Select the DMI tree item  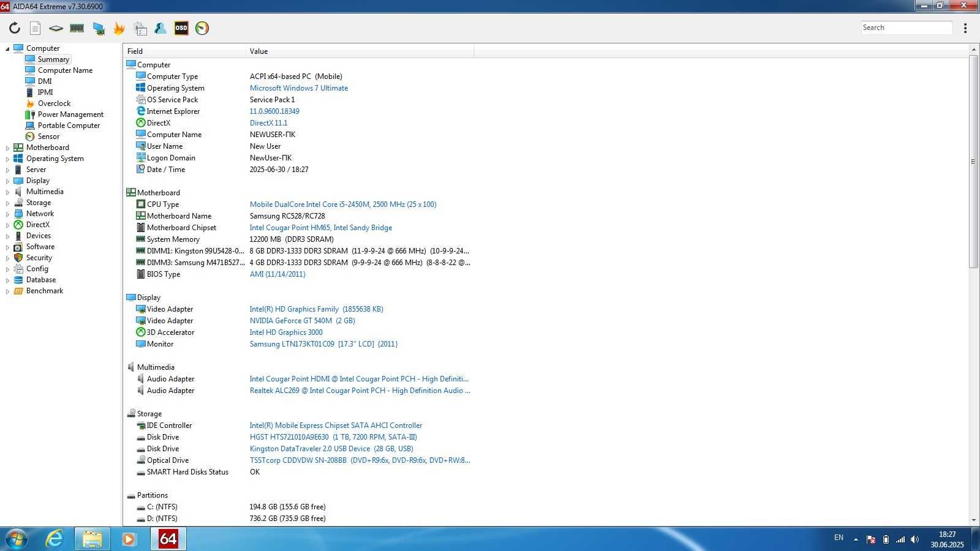click(x=45, y=81)
